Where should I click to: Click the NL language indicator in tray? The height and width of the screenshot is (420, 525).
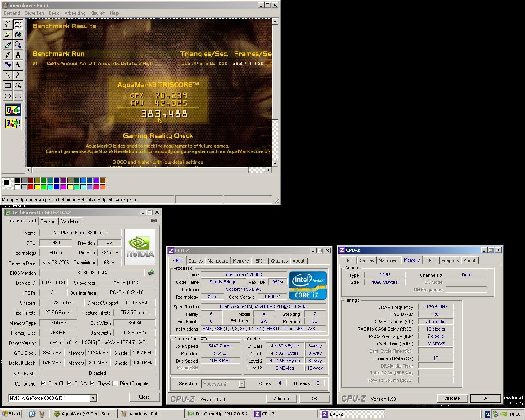tap(487, 414)
